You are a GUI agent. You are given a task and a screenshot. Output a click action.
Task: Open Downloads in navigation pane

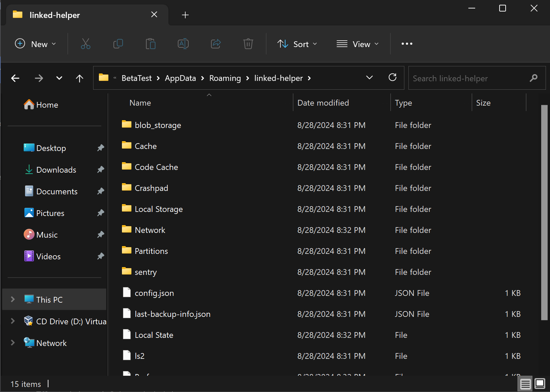click(x=50, y=170)
